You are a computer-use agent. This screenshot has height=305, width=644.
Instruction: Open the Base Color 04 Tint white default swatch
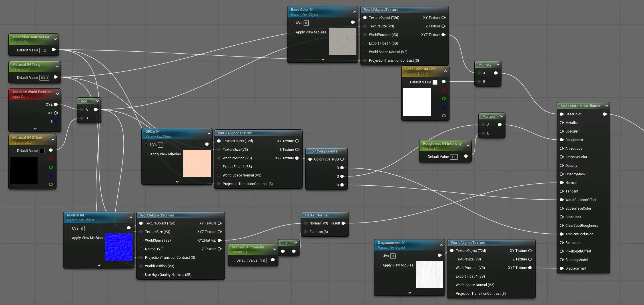pyautogui.click(x=435, y=82)
